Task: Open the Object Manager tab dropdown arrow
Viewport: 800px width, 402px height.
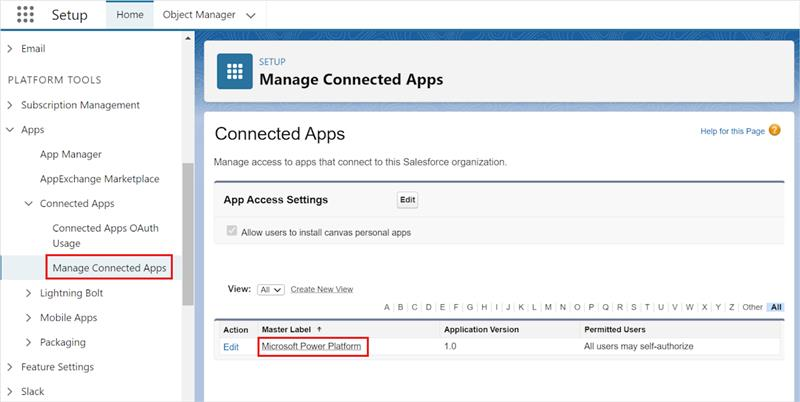Action: [251, 15]
